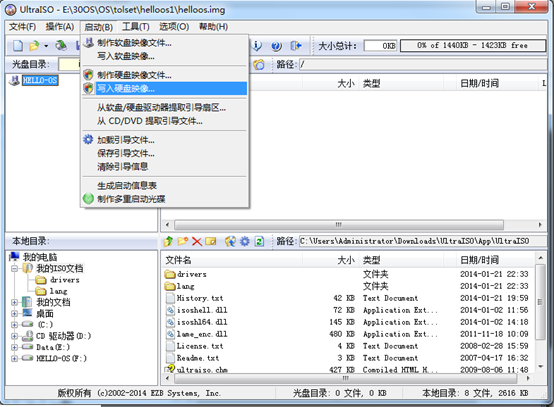Click the 启动(B) menu title
The width and height of the screenshot is (554, 407).
click(x=99, y=27)
